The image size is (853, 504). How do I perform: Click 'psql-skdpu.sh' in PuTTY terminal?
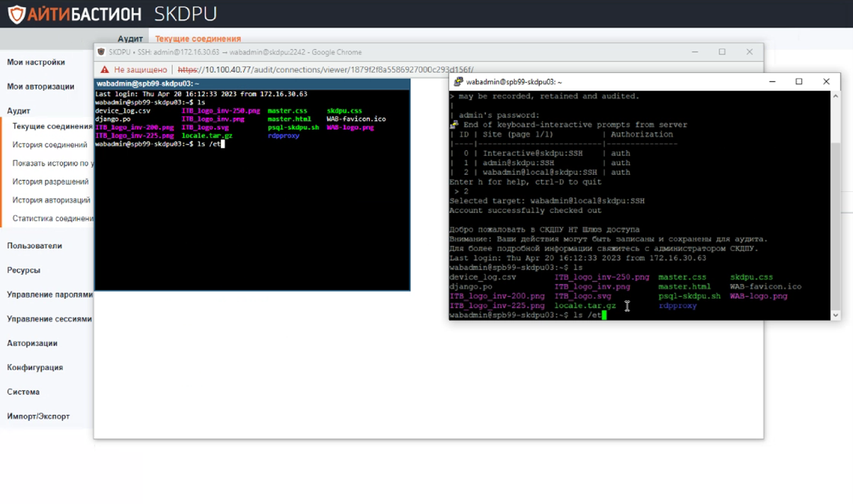[689, 296]
